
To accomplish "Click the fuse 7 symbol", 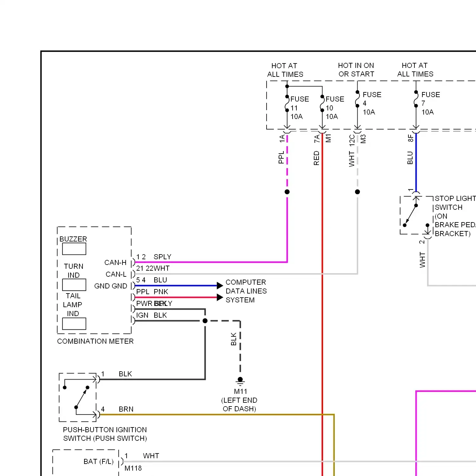I will pos(416,99).
